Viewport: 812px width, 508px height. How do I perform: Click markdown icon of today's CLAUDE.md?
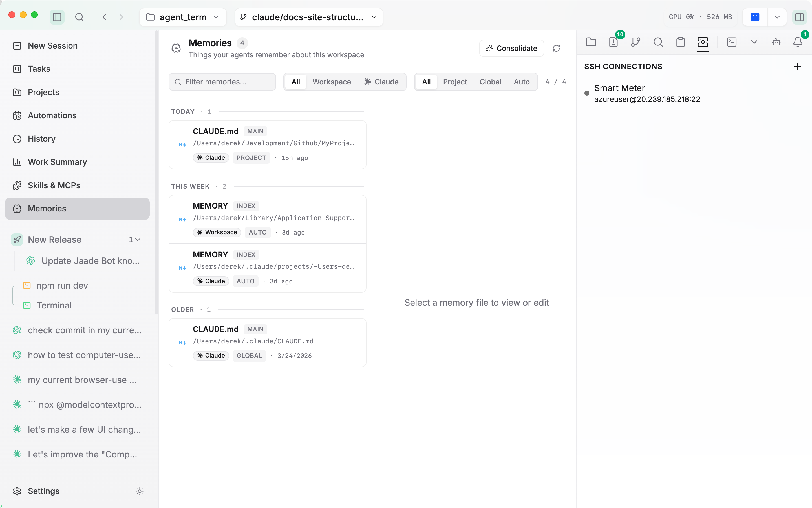coord(182,145)
